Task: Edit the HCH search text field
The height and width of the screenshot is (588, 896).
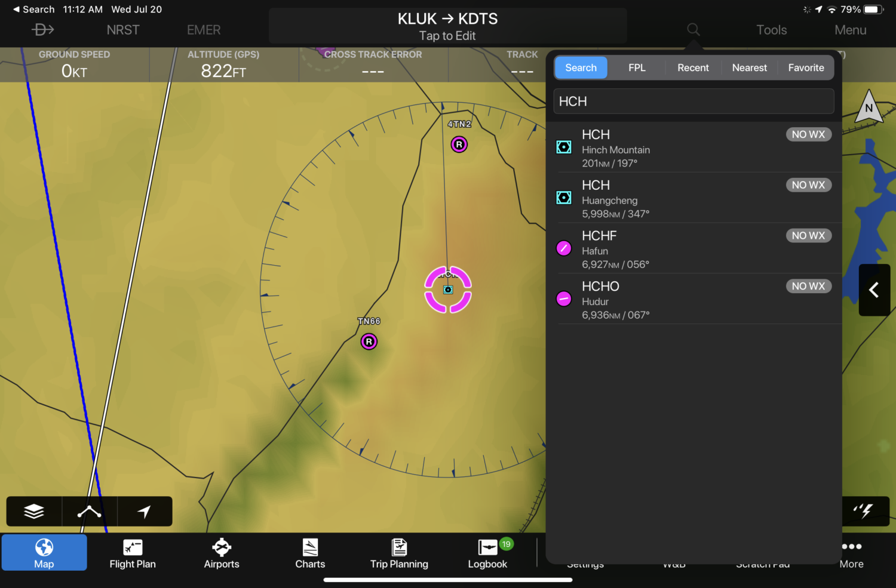Action: (x=693, y=101)
